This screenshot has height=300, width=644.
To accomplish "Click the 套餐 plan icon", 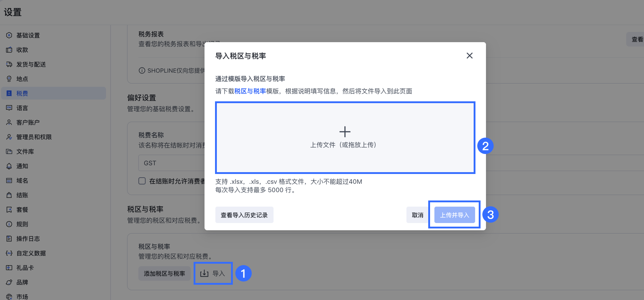I will click(9, 210).
